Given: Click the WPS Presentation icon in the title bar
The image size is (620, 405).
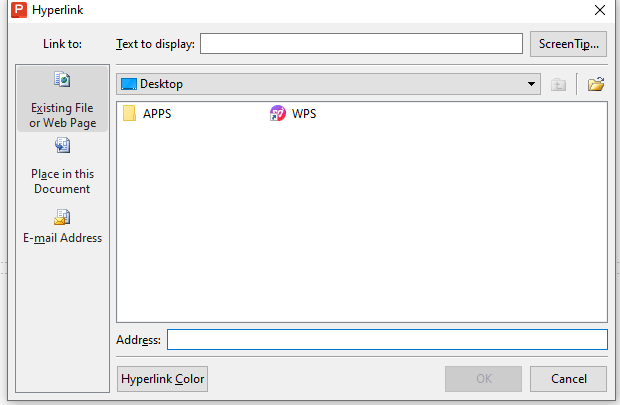Looking at the screenshot, I should pyautogui.click(x=19, y=10).
